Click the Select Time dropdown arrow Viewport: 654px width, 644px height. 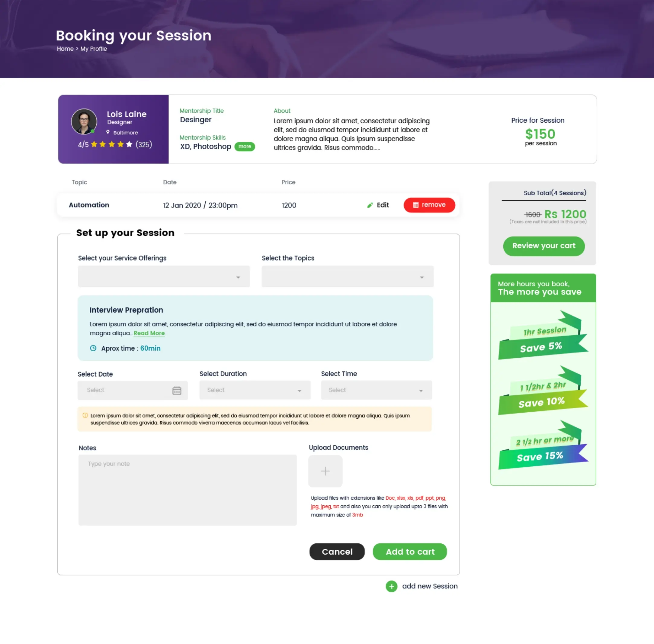422,390
